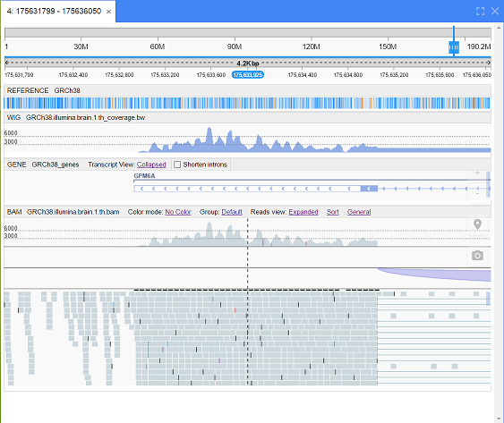Click the purple splice junction arc

(443, 275)
